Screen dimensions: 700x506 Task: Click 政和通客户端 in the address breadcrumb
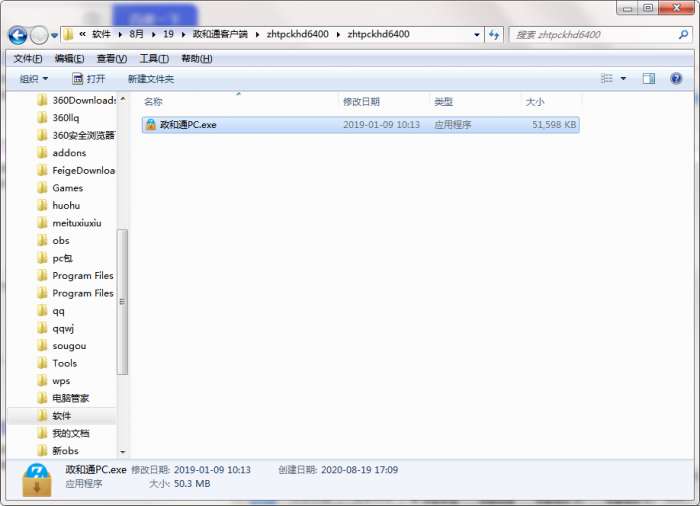pyautogui.click(x=220, y=34)
